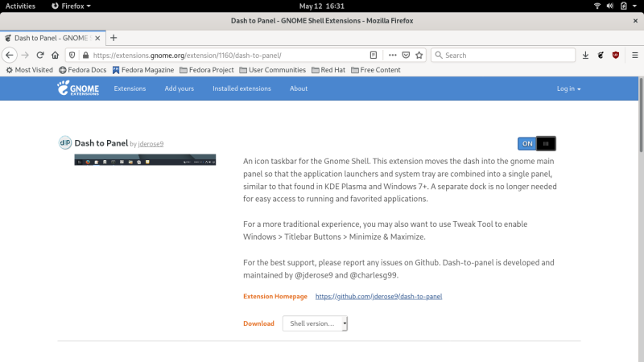The width and height of the screenshot is (644, 362).
Task: Open a new tab with plus button
Action: click(114, 38)
